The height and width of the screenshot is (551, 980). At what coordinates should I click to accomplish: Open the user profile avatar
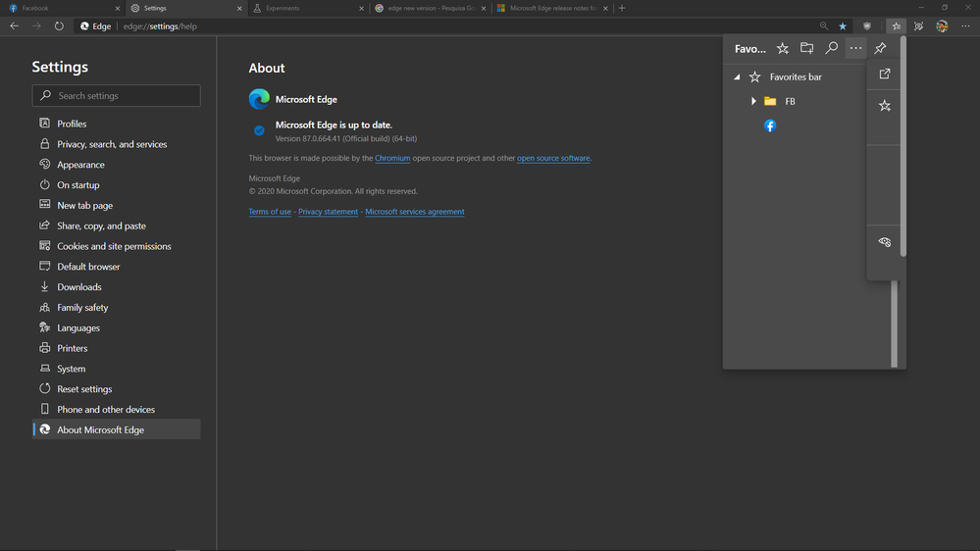(x=942, y=26)
